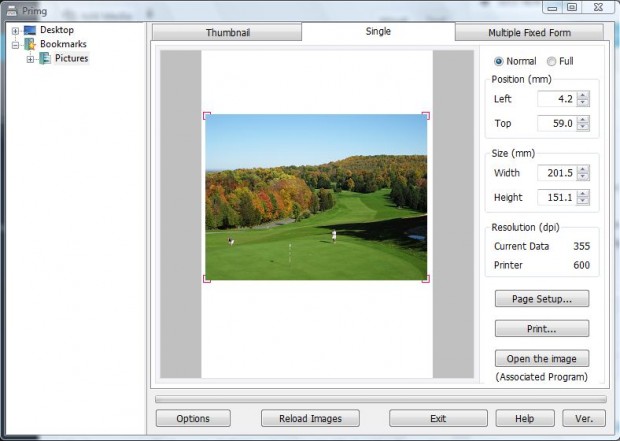Select the Full radio button
620x441 pixels.
[x=551, y=61]
